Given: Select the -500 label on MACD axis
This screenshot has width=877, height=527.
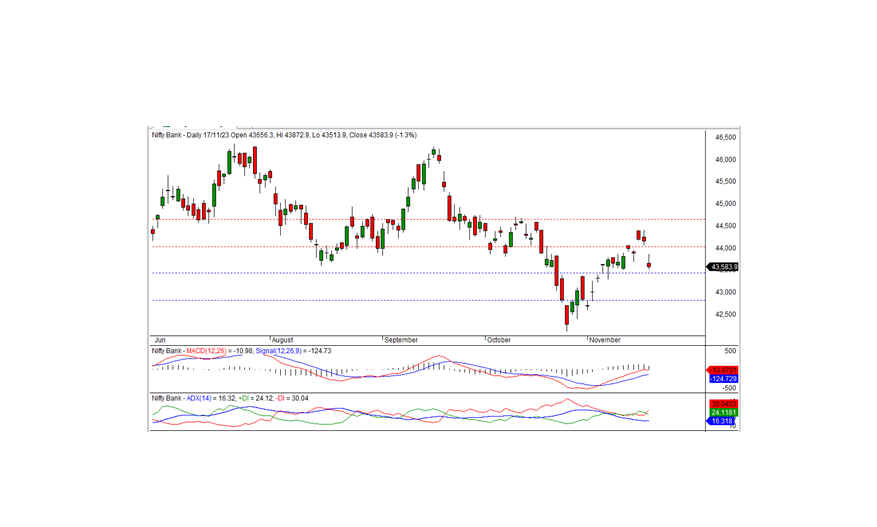Looking at the screenshot, I should tap(730, 388).
